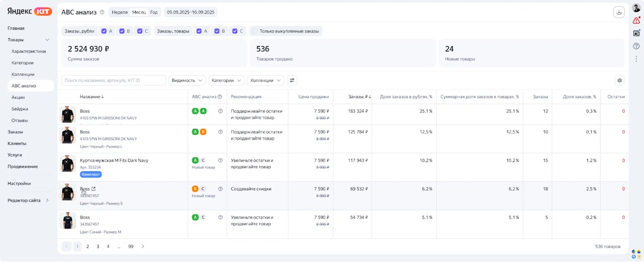
Task: Open the help question icon in the right rail
Action: coord(636,46)
